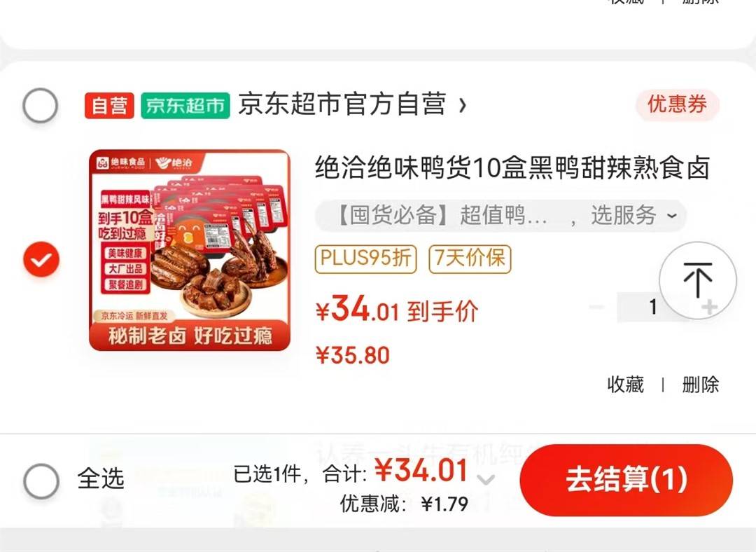Uncheck the selected duck product checkbox

[x=41, y=259]
